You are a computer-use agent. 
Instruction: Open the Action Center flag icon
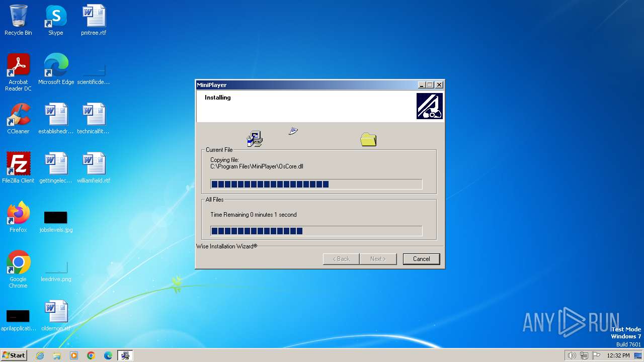[596, 355]
